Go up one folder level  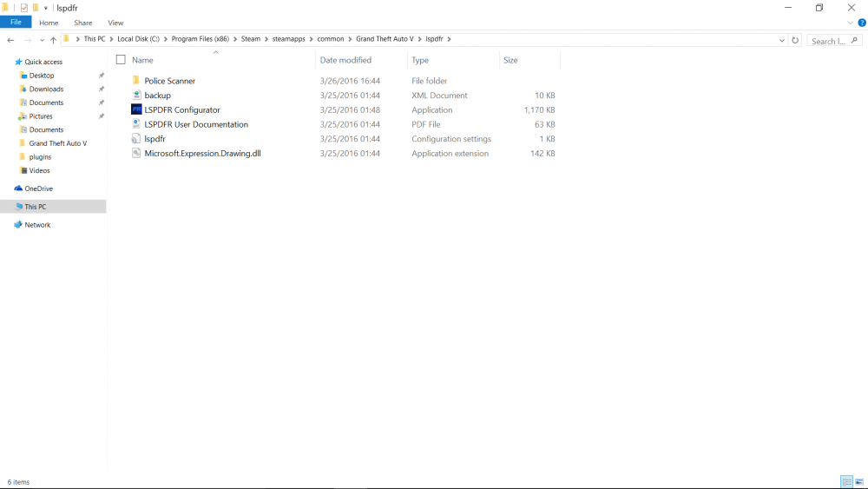click(x=53, y=40)
